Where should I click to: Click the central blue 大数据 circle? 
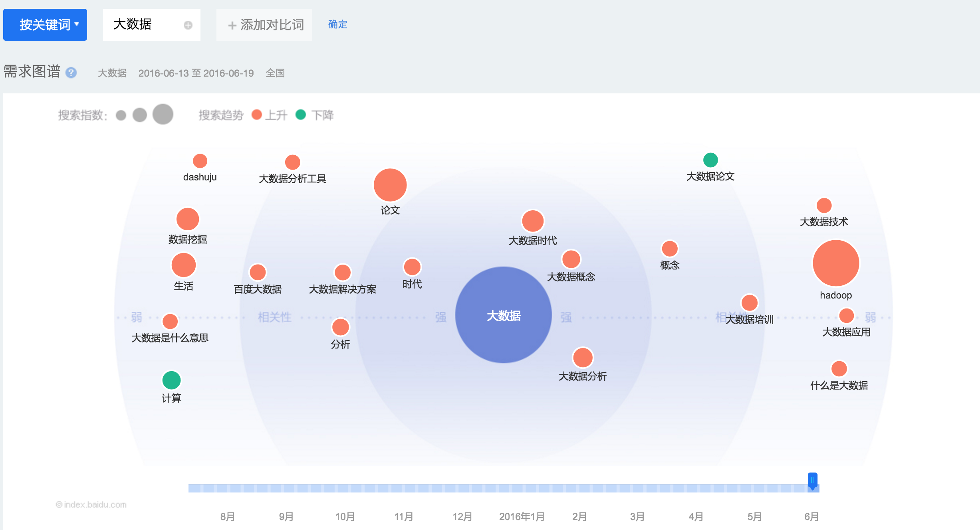pyautogui.click(x=504, y=315)
